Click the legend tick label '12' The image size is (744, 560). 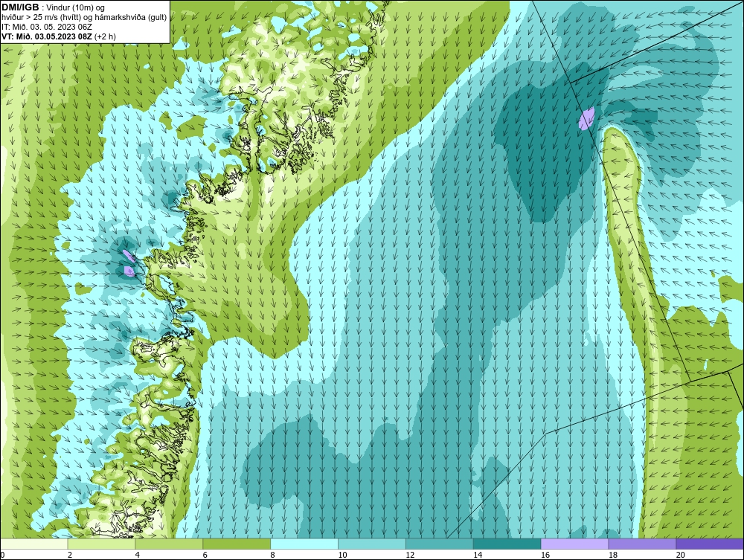pyautogui.click(x=410, y=555)
